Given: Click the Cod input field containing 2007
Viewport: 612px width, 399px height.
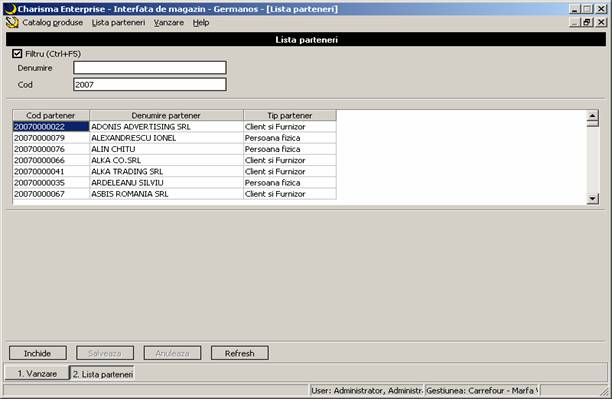Looking at the screenshot, I should pos(150,84).
